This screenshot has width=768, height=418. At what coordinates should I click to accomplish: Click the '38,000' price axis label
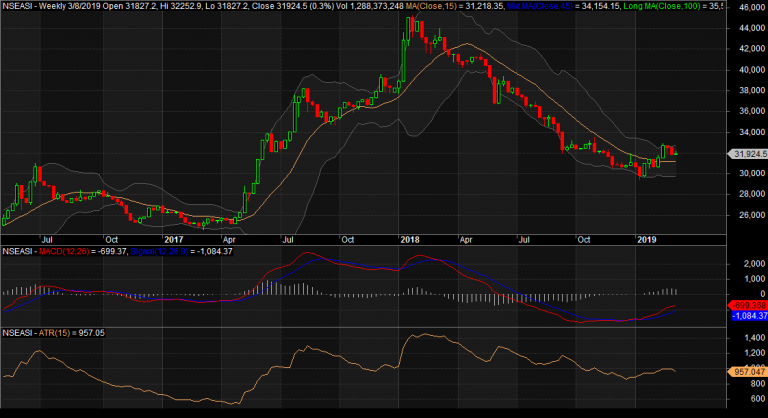coord(752,91)
